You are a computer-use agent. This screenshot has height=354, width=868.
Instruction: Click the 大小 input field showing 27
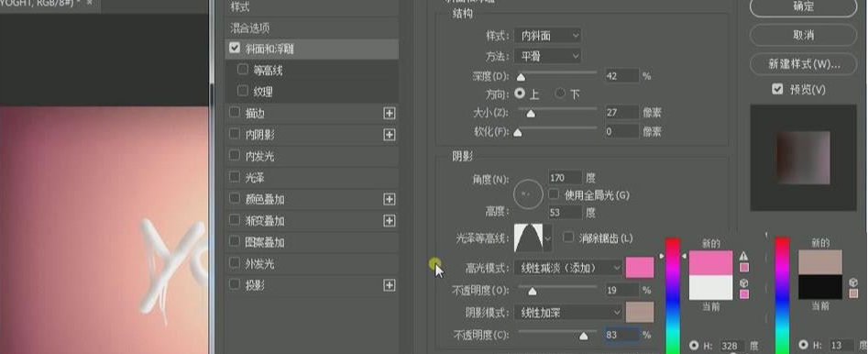621,113
